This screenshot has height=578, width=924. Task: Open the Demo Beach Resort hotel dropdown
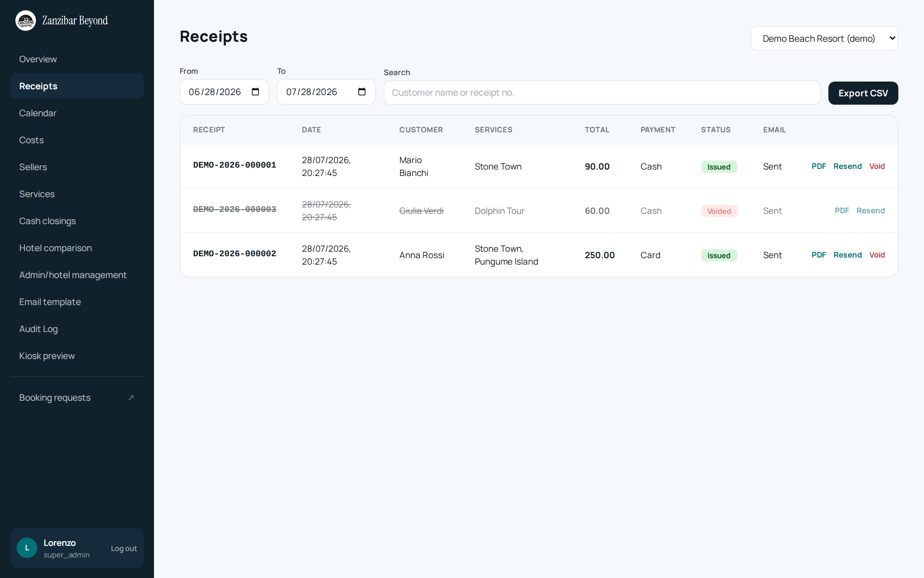coord(824,38)
